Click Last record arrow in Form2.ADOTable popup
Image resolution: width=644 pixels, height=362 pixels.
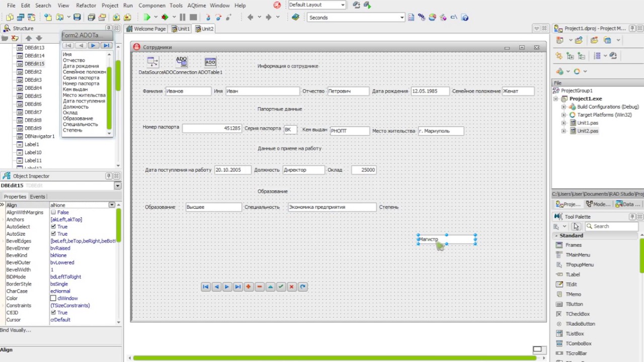106,46
